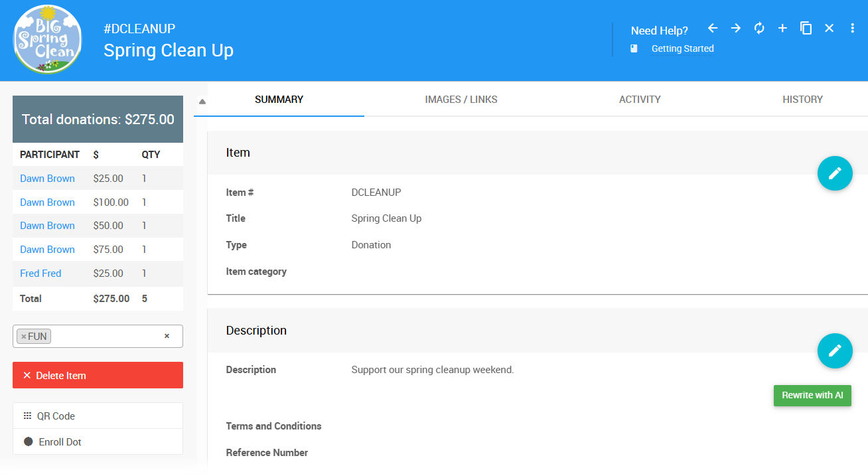Add a new item with plus icon
The width and height of the screenshot is (868, 476).
[x=782, y=28]
